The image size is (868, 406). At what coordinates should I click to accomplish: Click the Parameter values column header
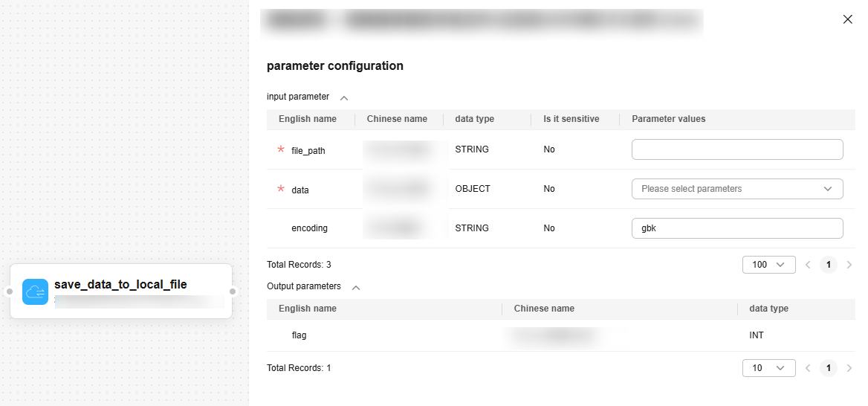pyautogui.click(x=668, y=119)
